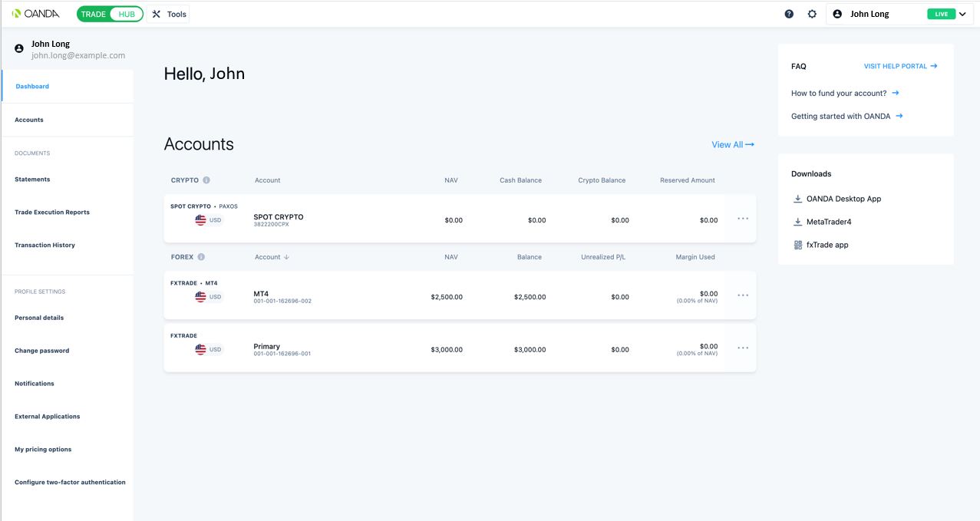Switch to the TRADE side of toggle
Image resolution: width=980 pixels, height=521 pixels.
click(x=94, y=14)
